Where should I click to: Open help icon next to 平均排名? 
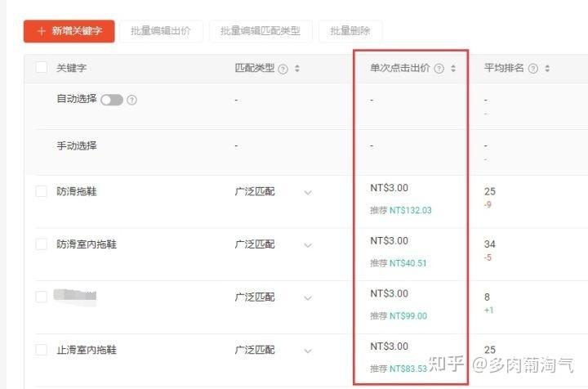532,69
